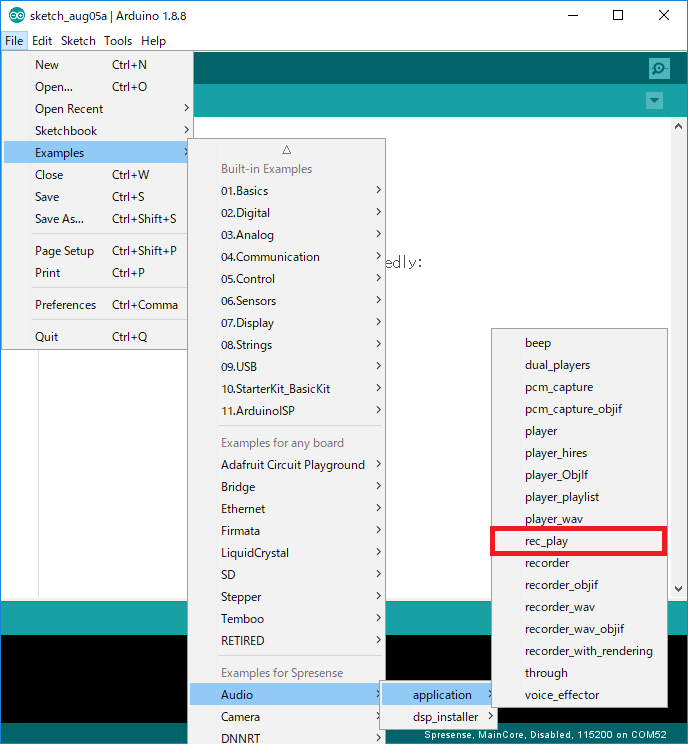Expand the Sketchbook submenu

click(x=97, y=130)
